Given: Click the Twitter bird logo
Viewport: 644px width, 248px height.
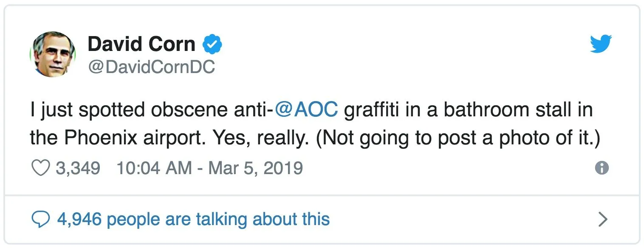Looking at the screenshot, I should [601, 44].
